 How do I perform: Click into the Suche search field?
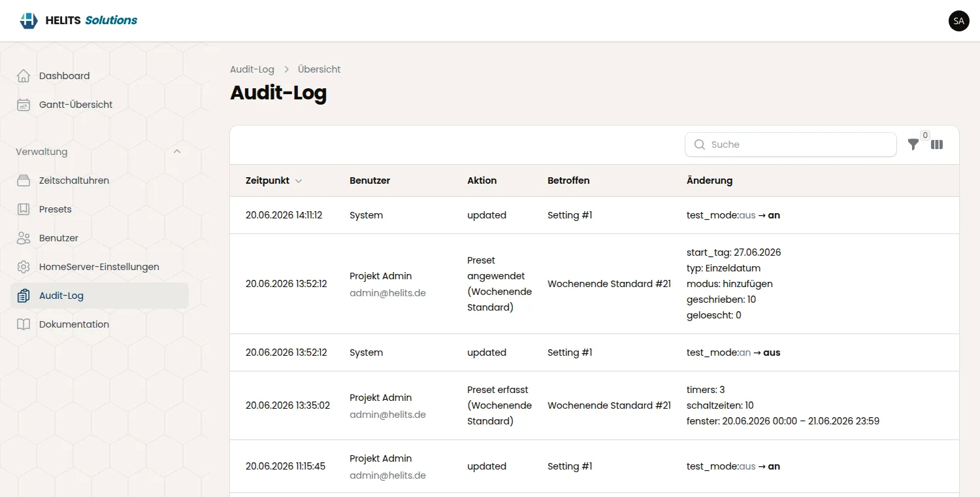tap(791, 145)
